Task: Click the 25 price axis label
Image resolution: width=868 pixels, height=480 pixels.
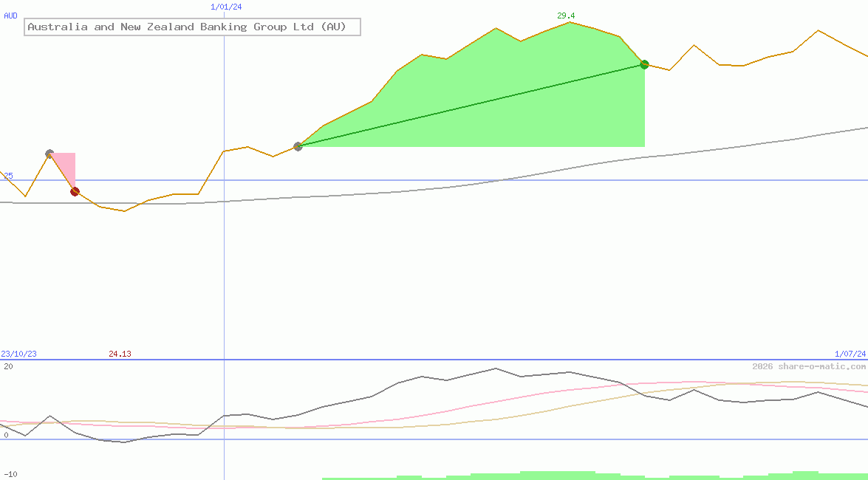Action: [8, 176]
